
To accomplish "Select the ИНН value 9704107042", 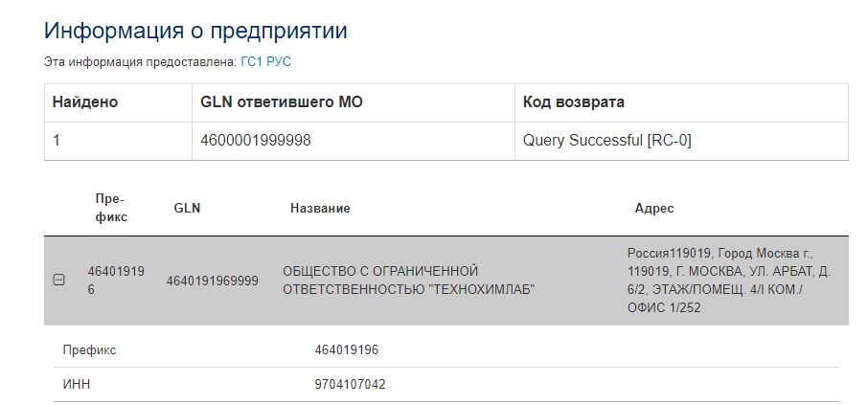I will coord(350,385).
